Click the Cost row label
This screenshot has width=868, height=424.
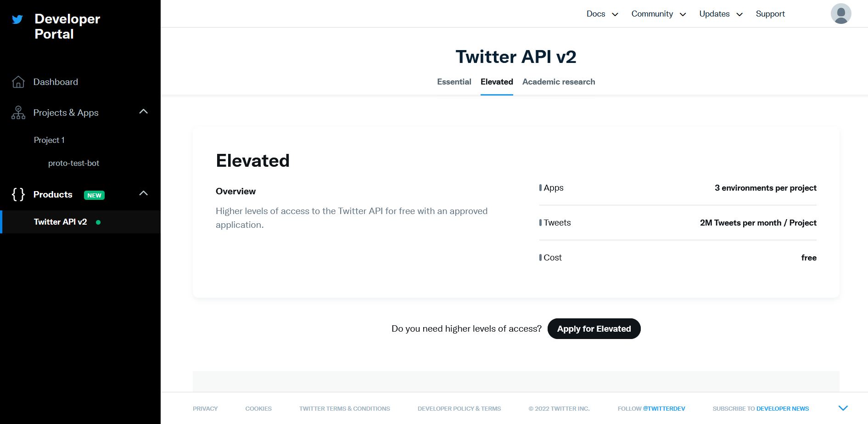[x=553, y=258]
